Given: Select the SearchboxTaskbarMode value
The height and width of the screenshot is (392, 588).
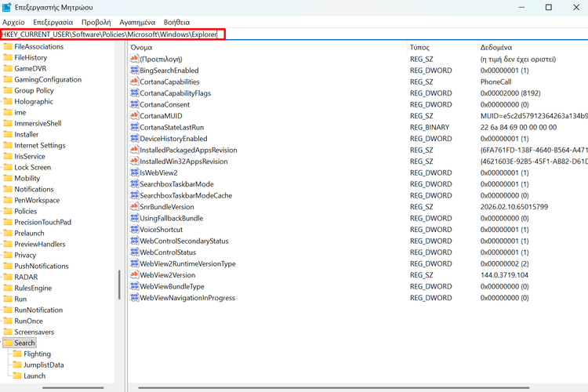Looking at the screenshot, I should pos(176,184).
